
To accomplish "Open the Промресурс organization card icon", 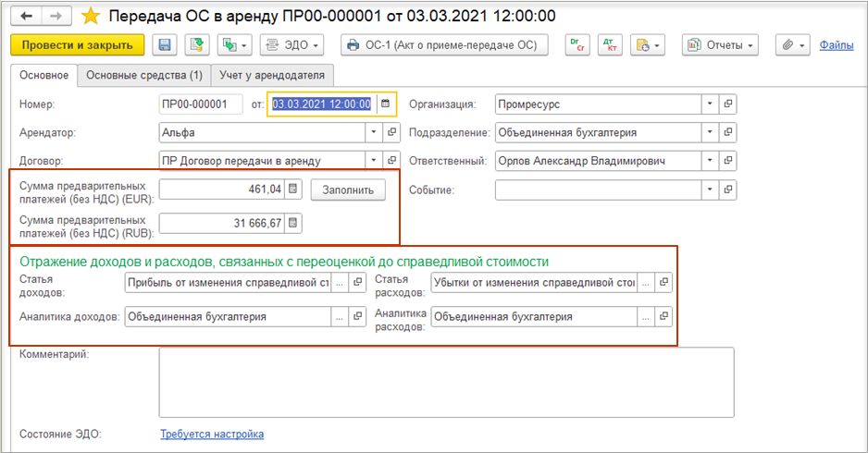I will 728,104.
